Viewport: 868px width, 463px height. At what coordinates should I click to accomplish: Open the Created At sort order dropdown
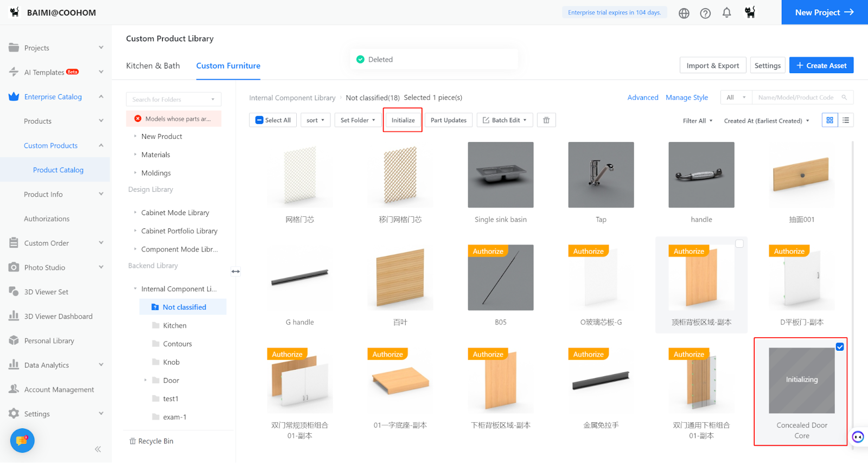tap(766, 121)
